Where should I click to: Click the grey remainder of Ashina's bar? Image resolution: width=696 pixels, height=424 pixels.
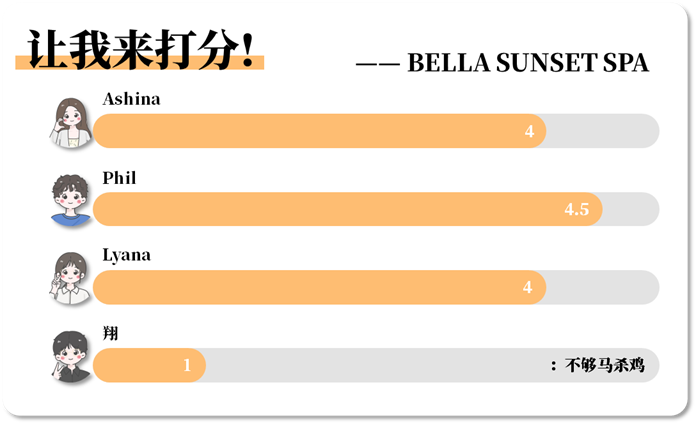click(x=603, y=131)
